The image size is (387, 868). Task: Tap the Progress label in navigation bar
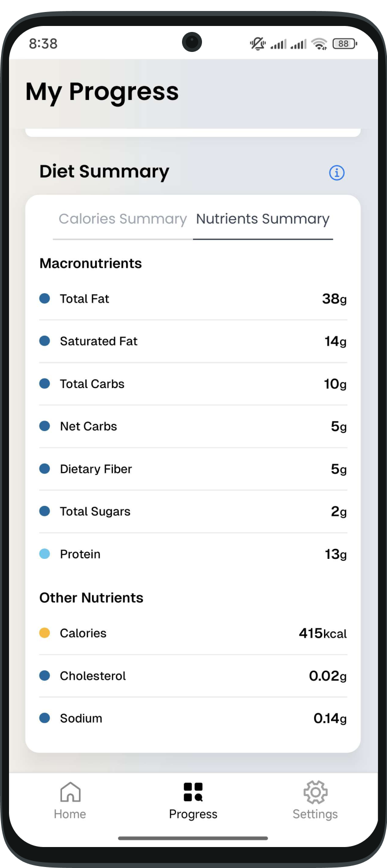point(193,814)
